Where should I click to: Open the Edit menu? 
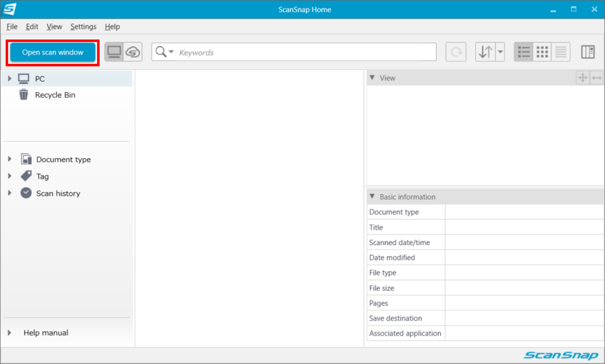pyautogui.click(x=32, y=26)
